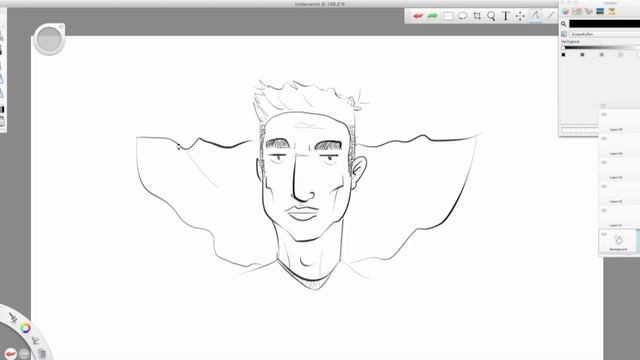Image resolution: width=640 pixels, height=360 pixels.
Task: Open the red undo icon in lagoon
Action: tap(10, 353)
